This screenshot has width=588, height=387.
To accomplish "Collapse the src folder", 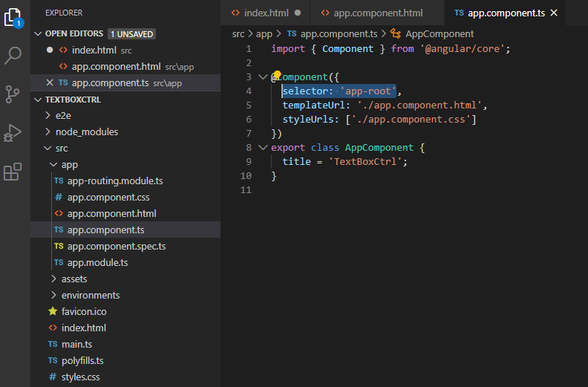I will pyautogui.click(x=48, y=148).
